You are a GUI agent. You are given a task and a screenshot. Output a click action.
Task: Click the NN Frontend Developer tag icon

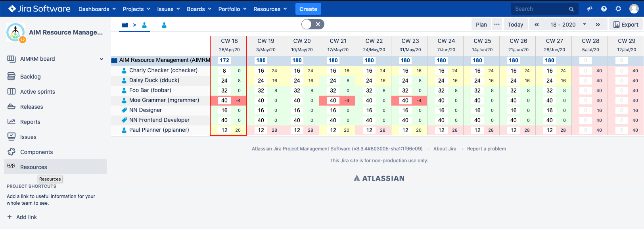click(x=124, y=120)
